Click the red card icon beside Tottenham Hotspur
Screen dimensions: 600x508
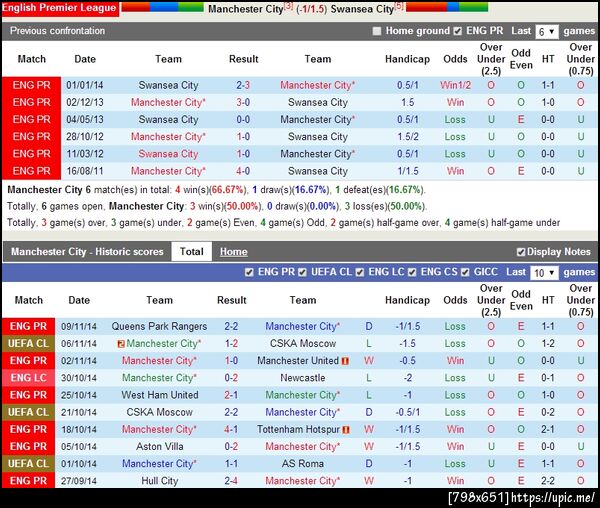point(346,430)
